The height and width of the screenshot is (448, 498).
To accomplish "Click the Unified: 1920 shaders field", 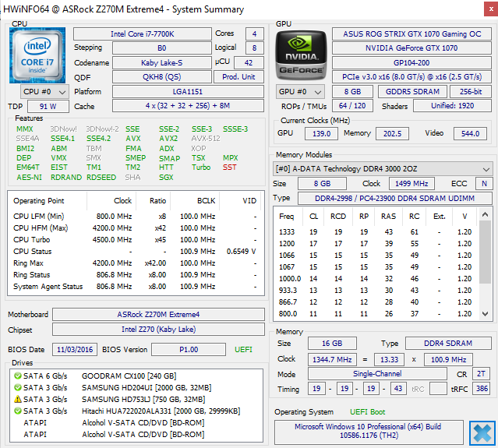I will tap(452, 106).
